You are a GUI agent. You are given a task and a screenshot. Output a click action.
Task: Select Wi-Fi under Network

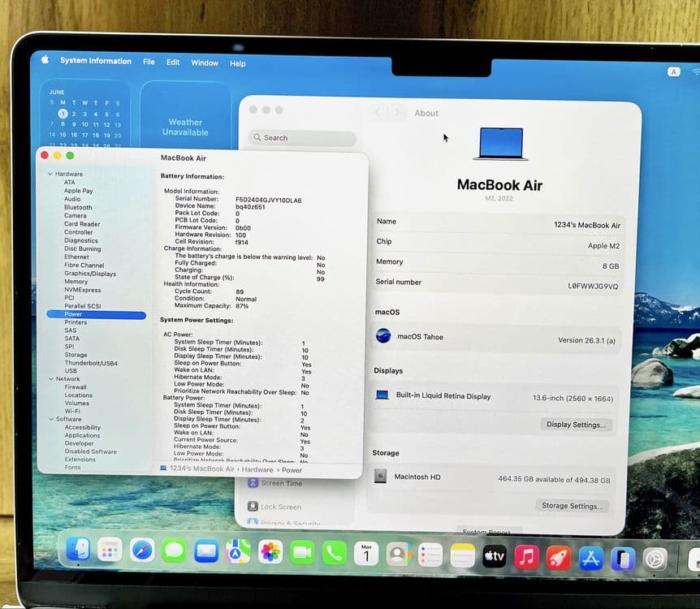(72, 411)
